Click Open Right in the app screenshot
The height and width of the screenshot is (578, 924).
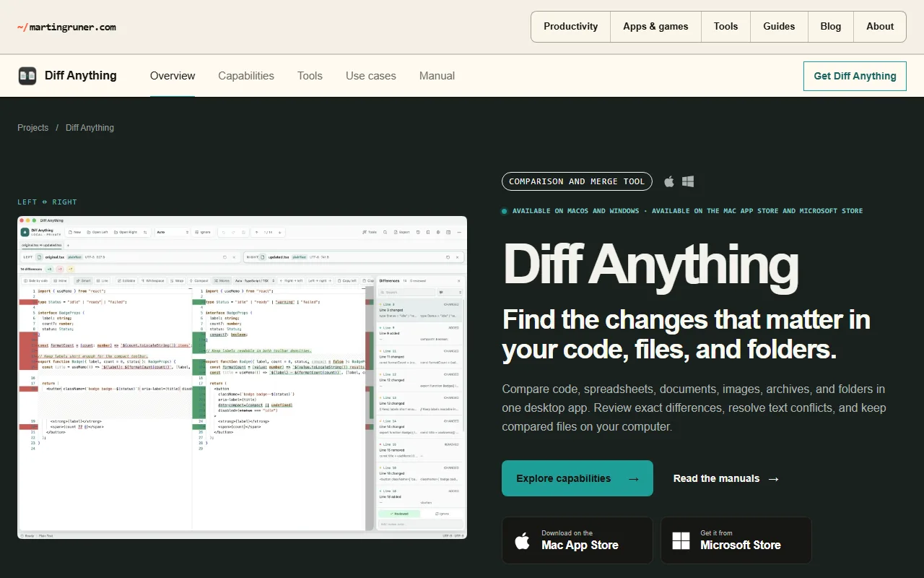click(125, 232)
